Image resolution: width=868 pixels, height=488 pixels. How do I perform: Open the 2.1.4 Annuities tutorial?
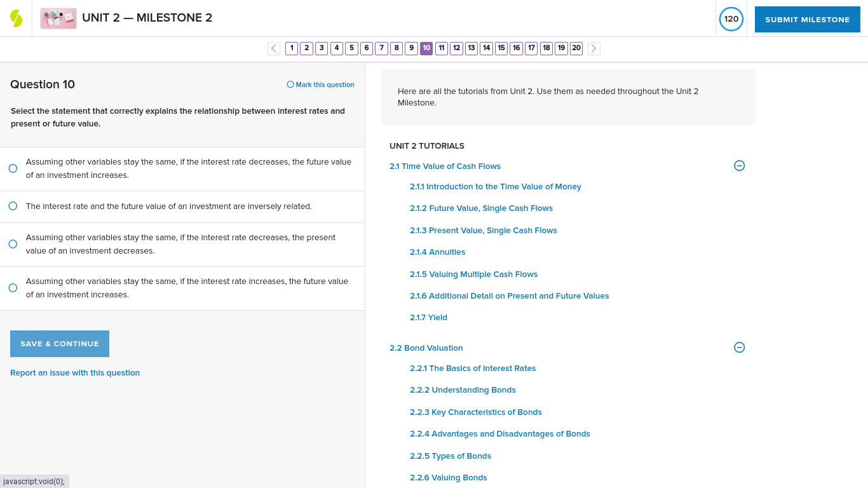437,252
